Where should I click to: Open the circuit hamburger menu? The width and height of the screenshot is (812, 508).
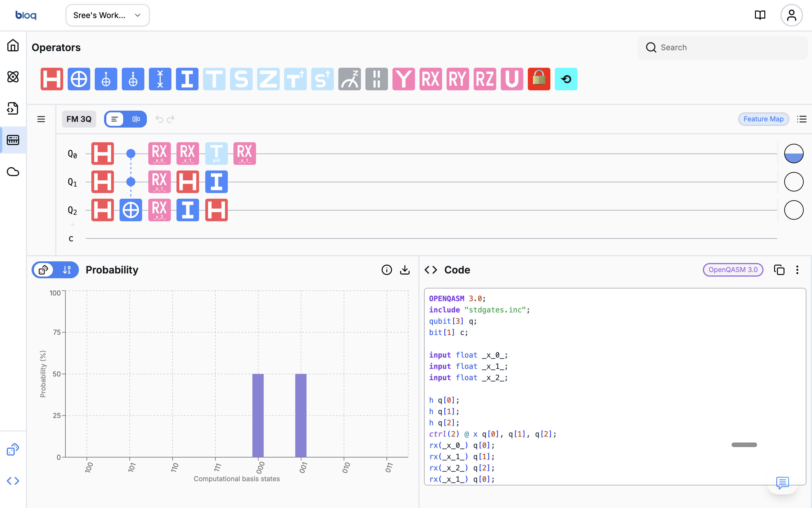(x=41, y=119)
